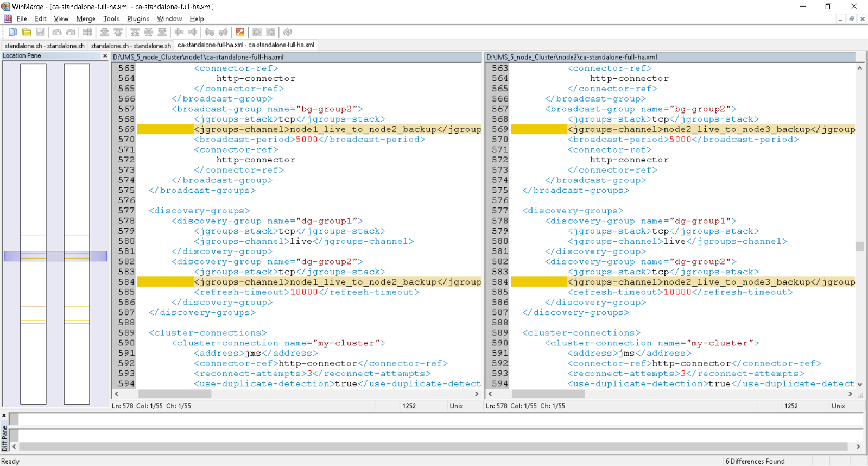This screenshot has width=868, height=466.
Task: Click line 585 refresh-timeout 10000 in right pane
Action: pyautogui.click(x=680, y=292)
